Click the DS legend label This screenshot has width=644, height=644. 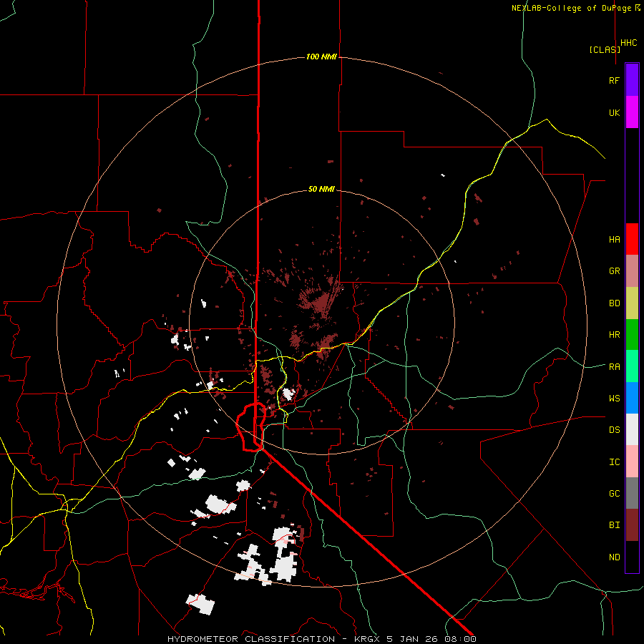[x=614, y=429]
